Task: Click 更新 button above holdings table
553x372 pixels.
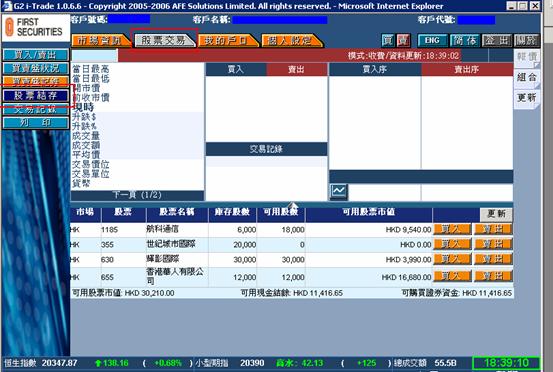Action: [x=496, y=214]
